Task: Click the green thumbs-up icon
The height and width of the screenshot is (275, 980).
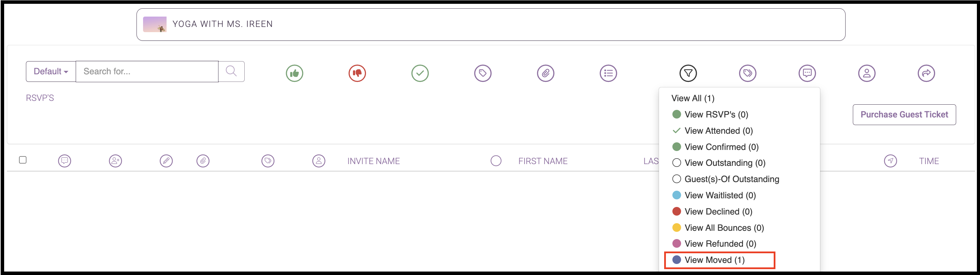Action: [x=294, y=73]
